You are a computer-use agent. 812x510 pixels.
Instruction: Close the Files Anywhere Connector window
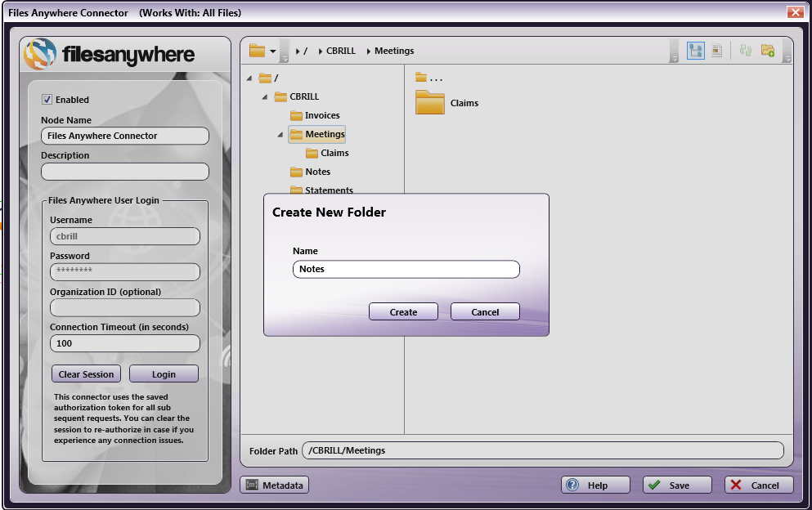point(795,12)
